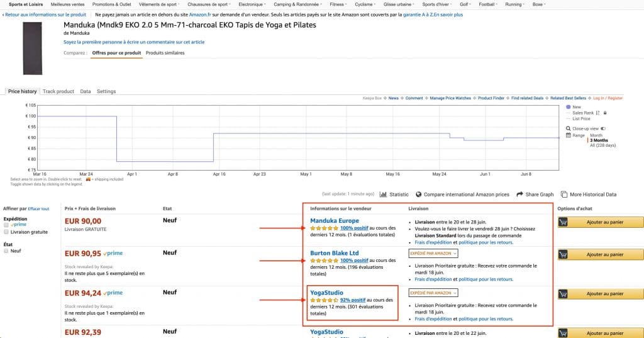Open the Produits similaires tab

click(165, 53)
